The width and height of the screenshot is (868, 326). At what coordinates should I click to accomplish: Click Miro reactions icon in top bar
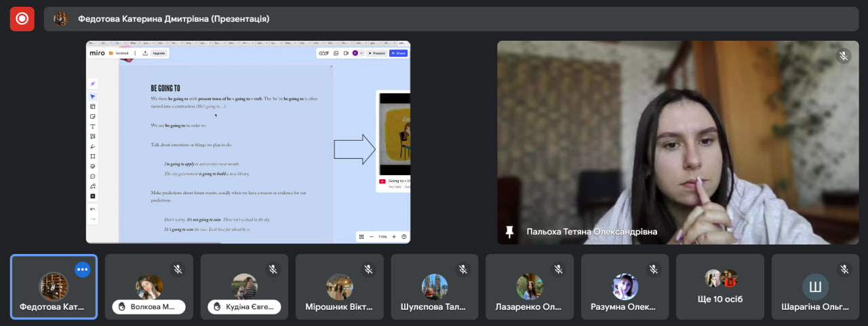point(324,53)
